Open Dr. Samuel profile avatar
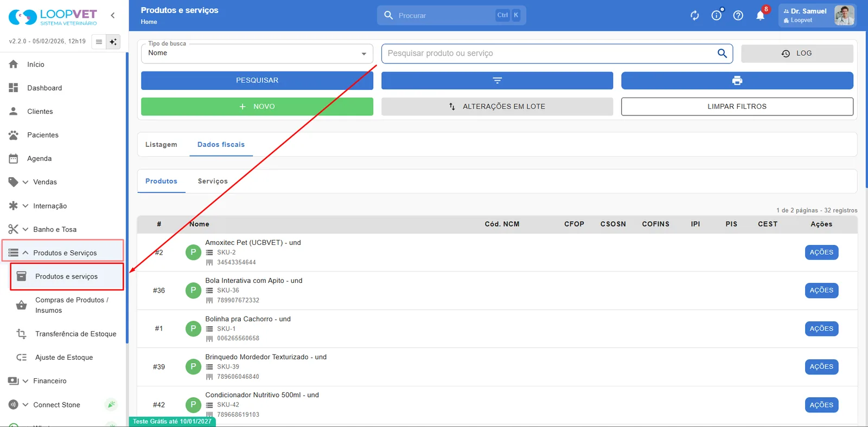This screenshot has width=868, height=427. (x=844, y=15)
